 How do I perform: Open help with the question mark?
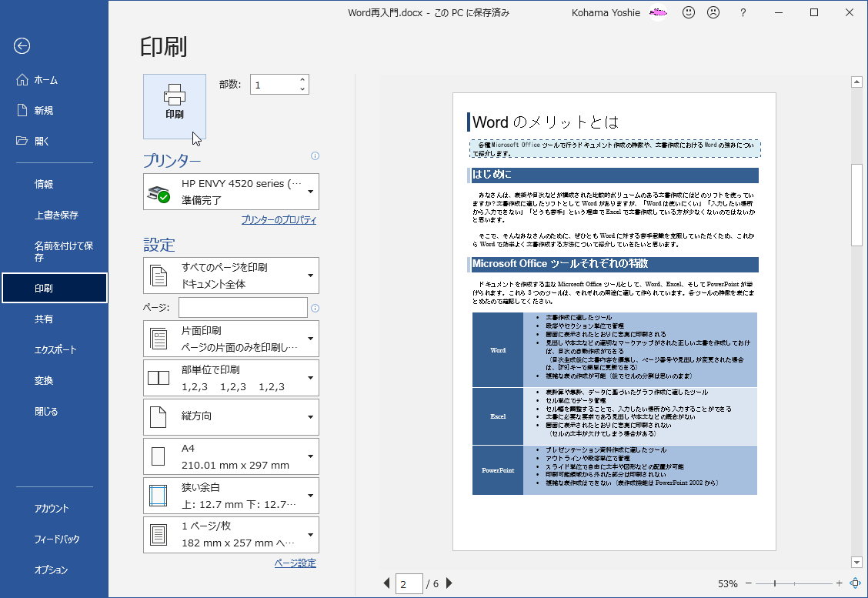tap(743, 12)
